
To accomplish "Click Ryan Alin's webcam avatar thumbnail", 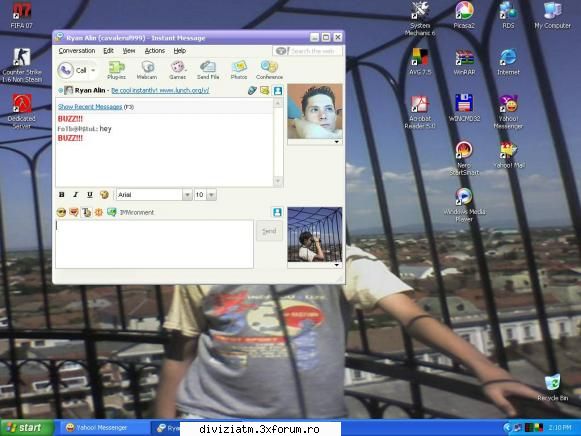I will pos(315,111).
